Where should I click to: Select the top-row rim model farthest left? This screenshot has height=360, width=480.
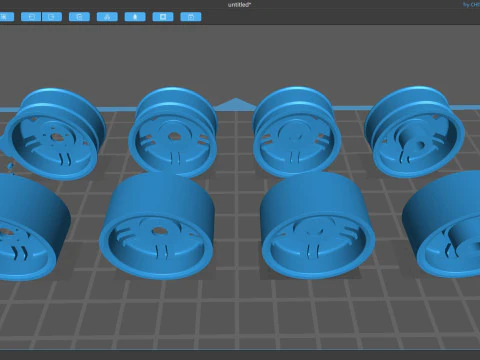(x=55, y=133)
